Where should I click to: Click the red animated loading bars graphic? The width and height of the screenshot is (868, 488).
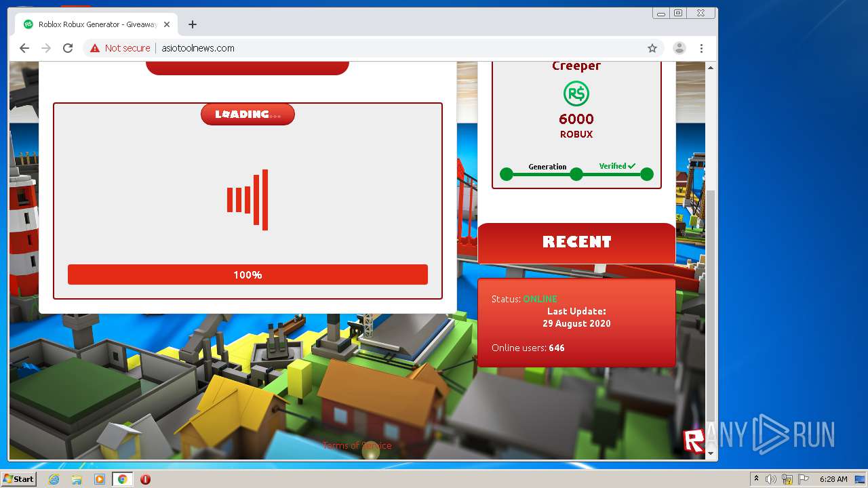tap(248, 200)
